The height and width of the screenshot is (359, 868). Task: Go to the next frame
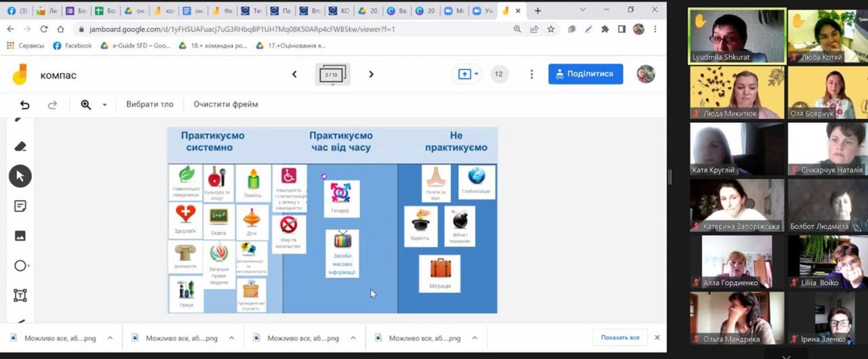click(371, 74)
